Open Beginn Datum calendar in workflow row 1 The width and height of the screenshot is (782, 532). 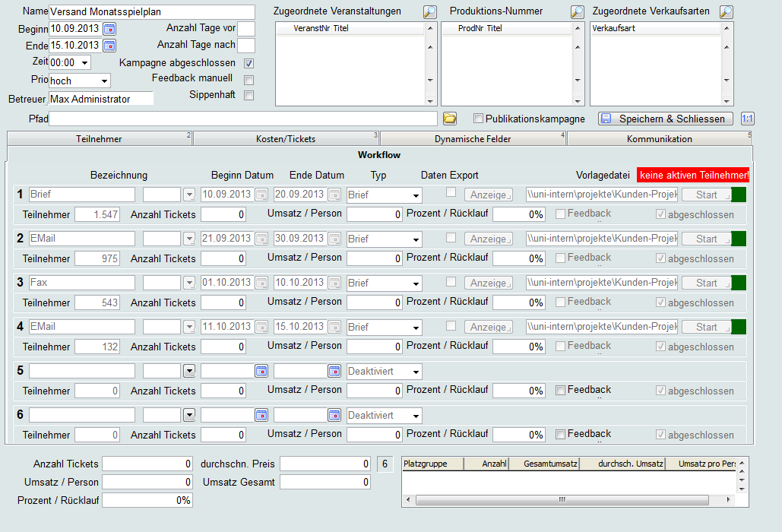pyautogui.click(x=261, y=195)
